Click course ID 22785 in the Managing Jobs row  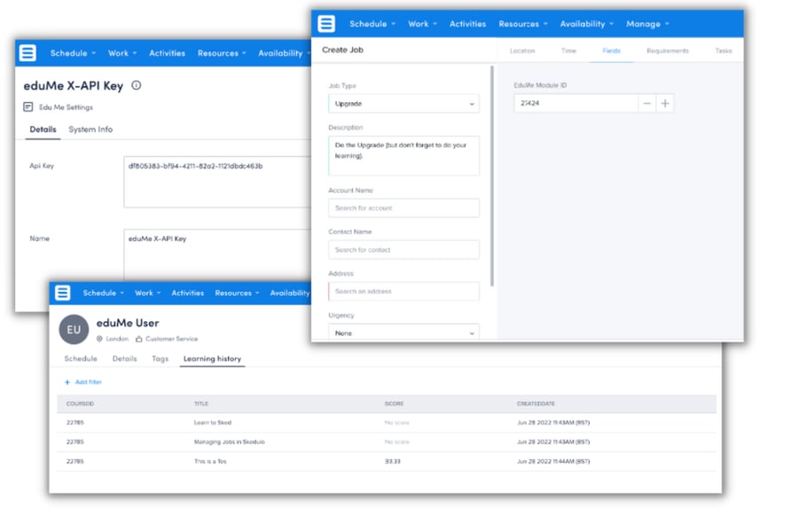pyautogui.click(x=74, y=442)
